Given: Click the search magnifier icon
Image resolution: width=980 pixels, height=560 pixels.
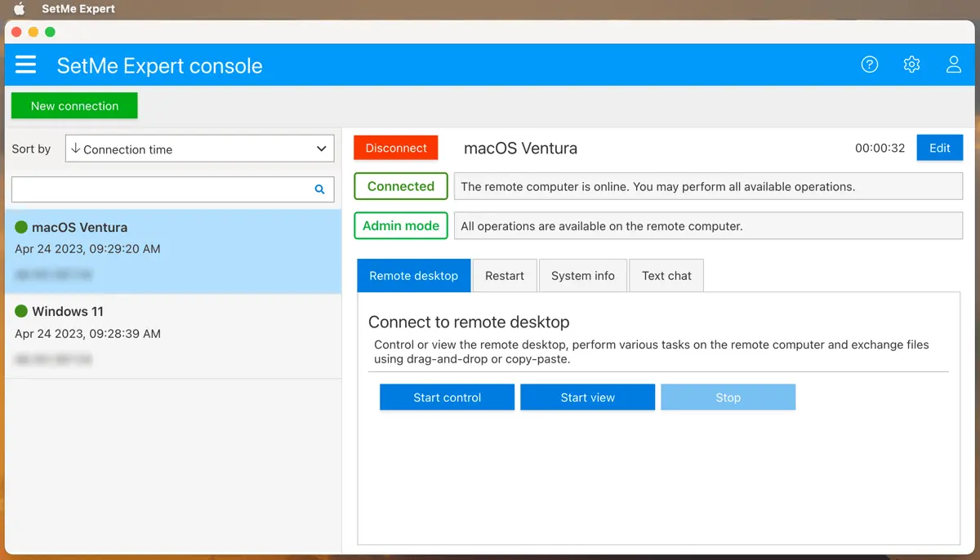Looking at the screenshot, I should click(x=319, y=189).
